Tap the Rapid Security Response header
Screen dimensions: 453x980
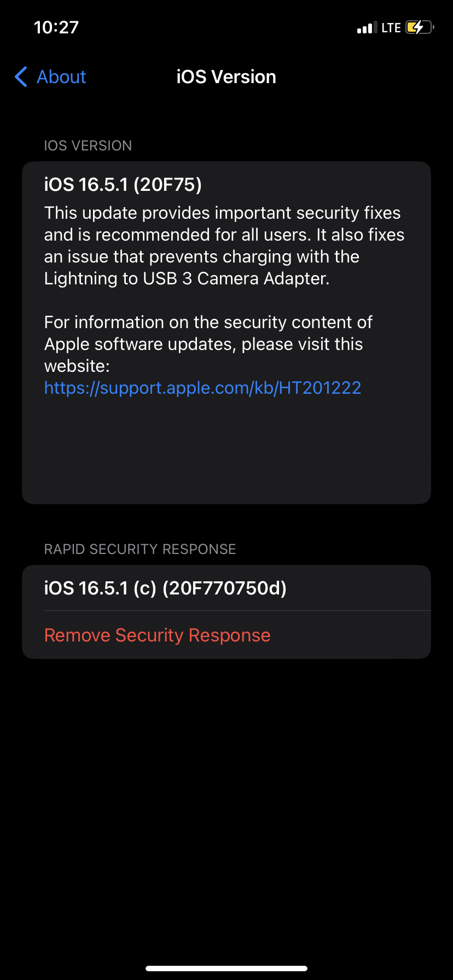point(140,549)
